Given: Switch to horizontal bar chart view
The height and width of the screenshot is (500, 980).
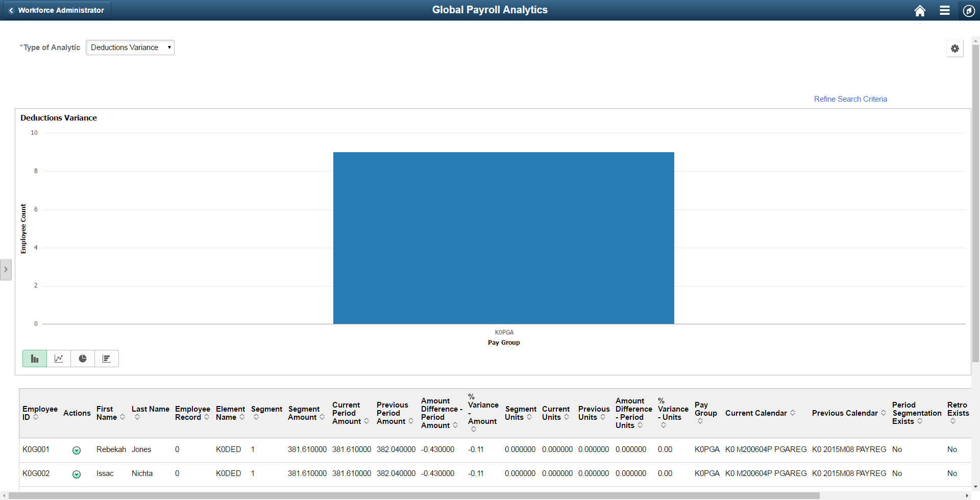Looking at the screenshot, I should (x=107, y=359).
